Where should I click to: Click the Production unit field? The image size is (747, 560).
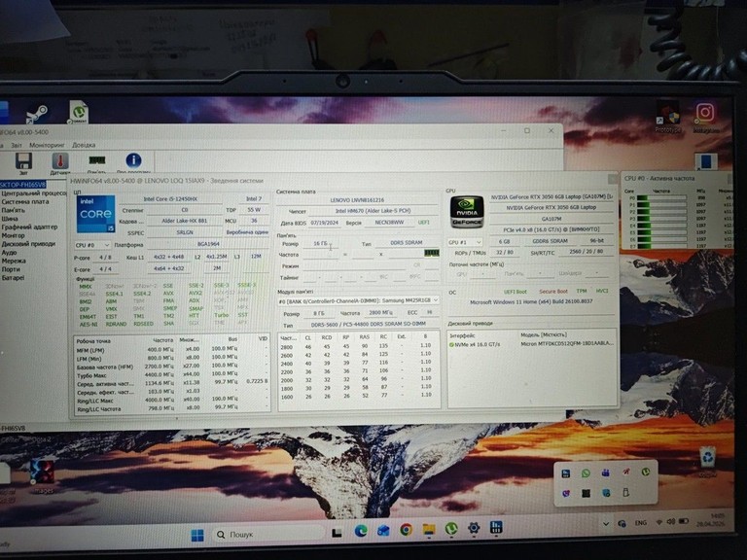coord(246,232)
